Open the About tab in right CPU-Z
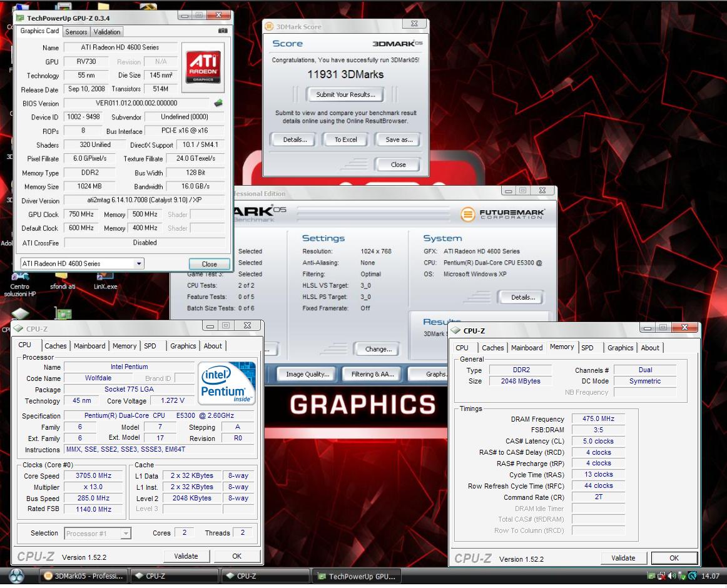 tap(650, 348)
